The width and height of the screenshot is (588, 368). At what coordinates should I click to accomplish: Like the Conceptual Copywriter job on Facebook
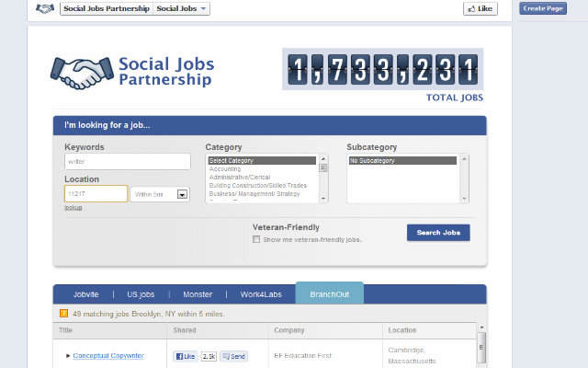186,356
